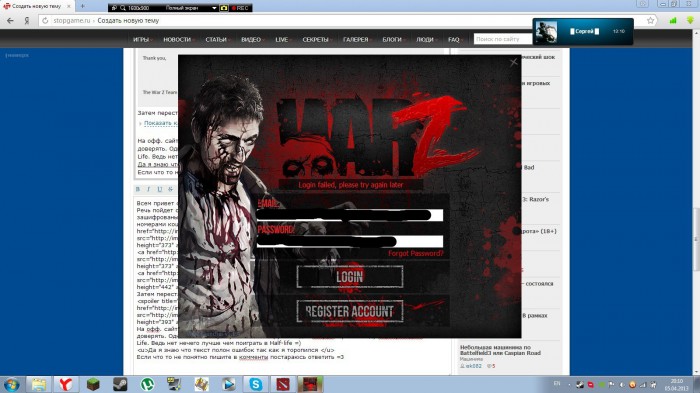Open the uTorrent taskbar icon
This screenshot has height=393, width=700.
click(147, 384)
